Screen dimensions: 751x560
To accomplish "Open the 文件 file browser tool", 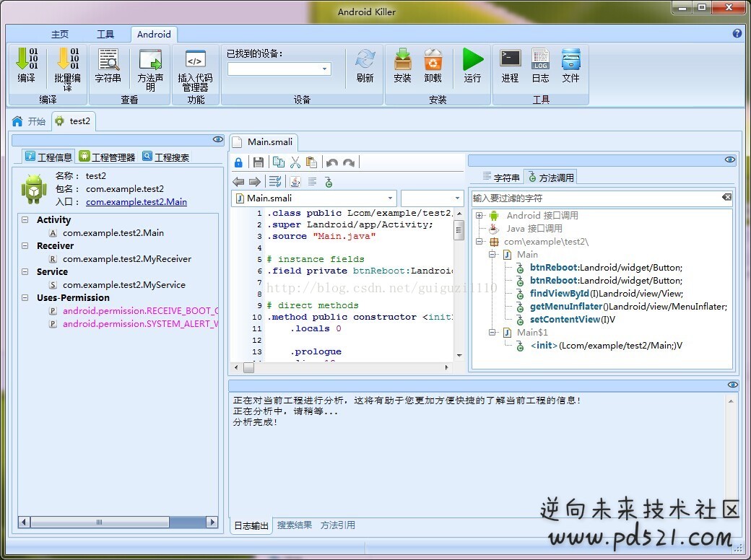I will (571, 65).
